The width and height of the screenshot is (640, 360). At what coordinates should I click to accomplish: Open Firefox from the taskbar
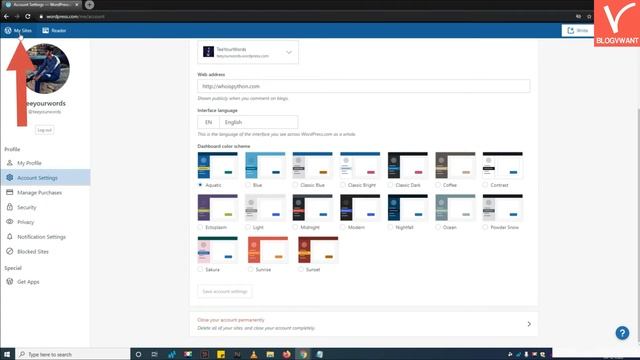click(x=287, y=354)
